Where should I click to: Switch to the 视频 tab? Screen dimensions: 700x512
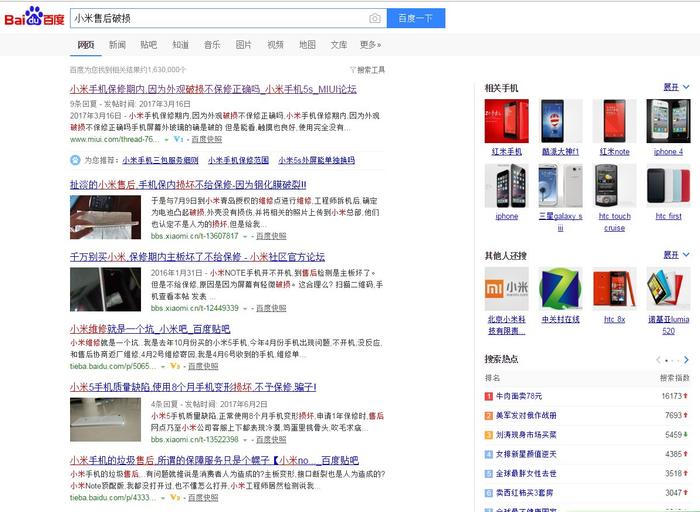pyautogui.click(x=275, y=45)
